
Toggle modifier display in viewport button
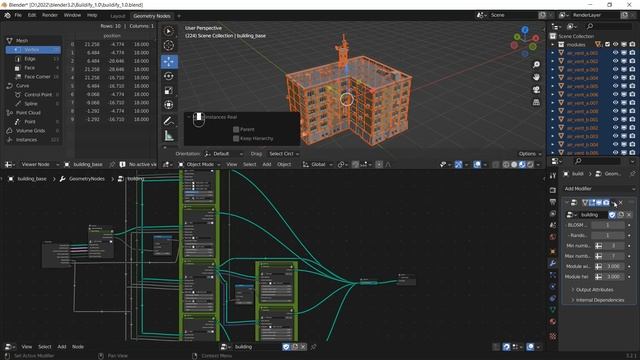pos(599,202)
